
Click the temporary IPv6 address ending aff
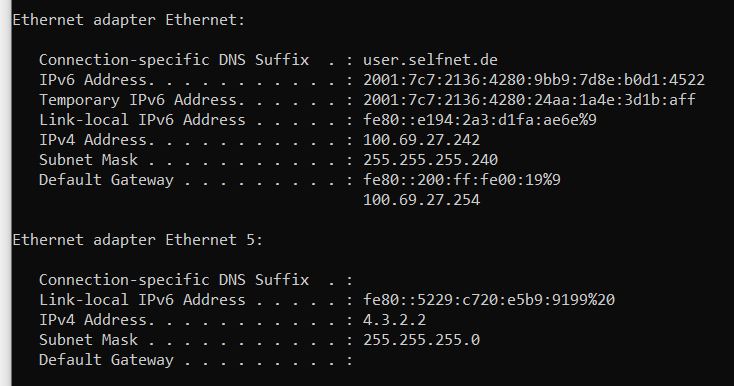[x=529, y=100]
